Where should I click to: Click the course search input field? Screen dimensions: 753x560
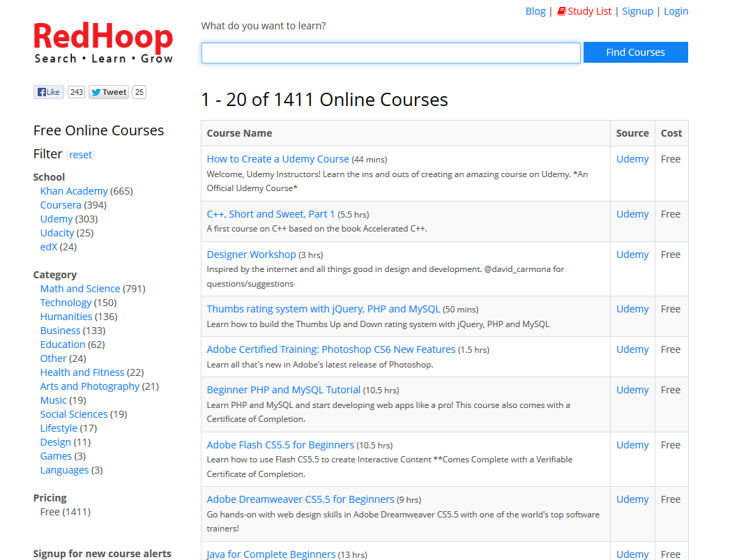pos(391,53)
